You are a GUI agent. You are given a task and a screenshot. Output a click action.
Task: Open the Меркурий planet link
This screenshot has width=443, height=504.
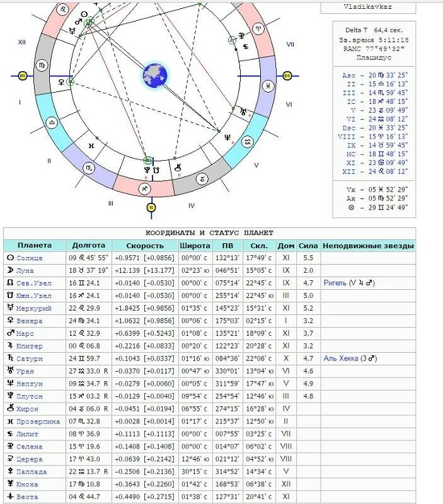pyautogui.click(x=34, y=308)
